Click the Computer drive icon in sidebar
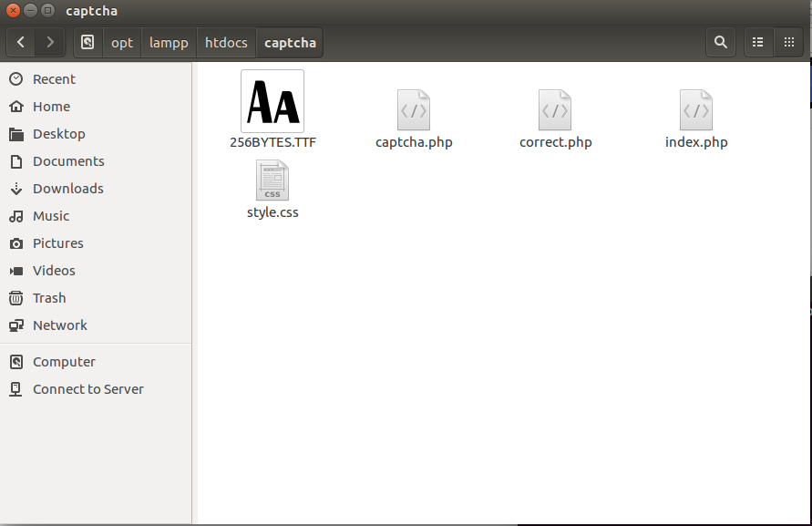This screenshot has width=812, height=526. pos(16,362)
